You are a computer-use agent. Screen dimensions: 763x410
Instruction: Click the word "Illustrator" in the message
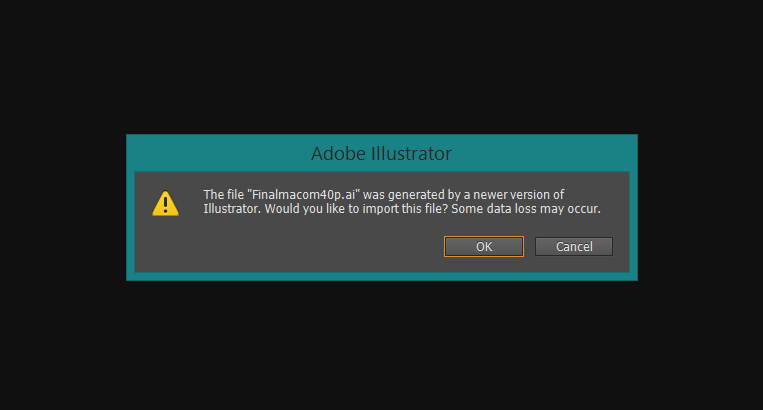tap(231, 209)
